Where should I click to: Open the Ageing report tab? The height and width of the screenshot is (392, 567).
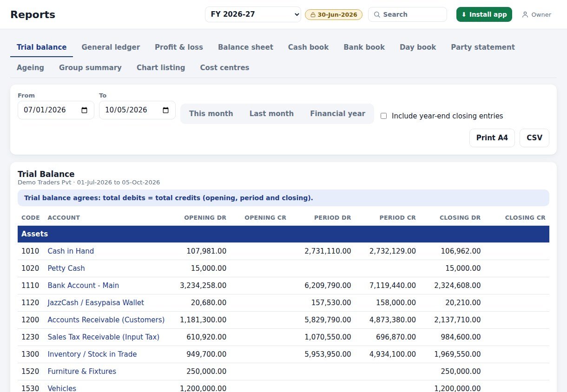click(30, 67)
